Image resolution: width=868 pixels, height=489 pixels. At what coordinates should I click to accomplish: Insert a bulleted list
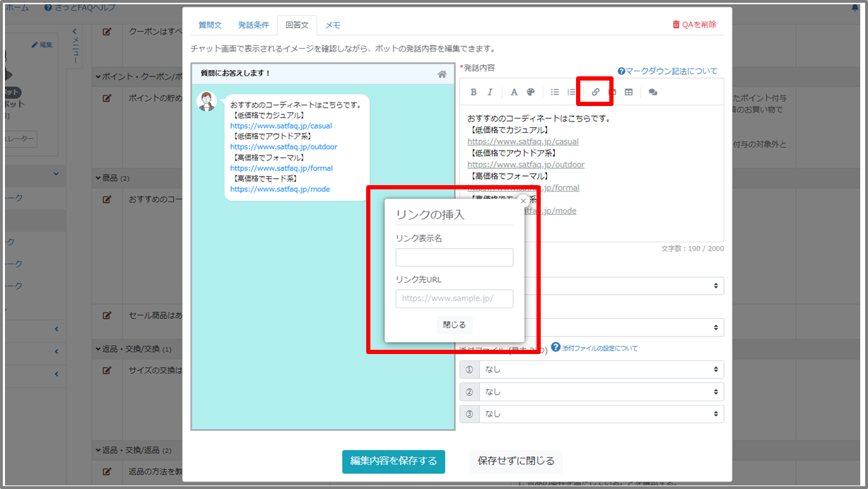click(555, 92)
